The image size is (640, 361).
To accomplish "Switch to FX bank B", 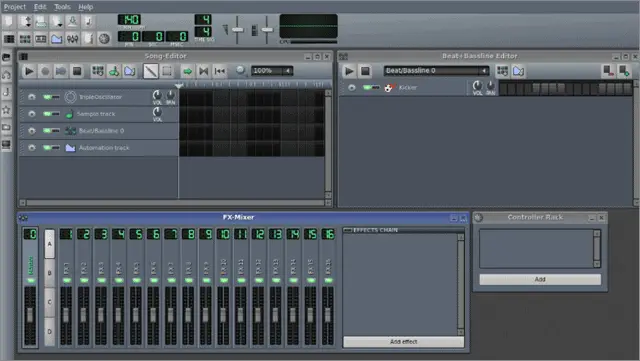I will 49,273.
